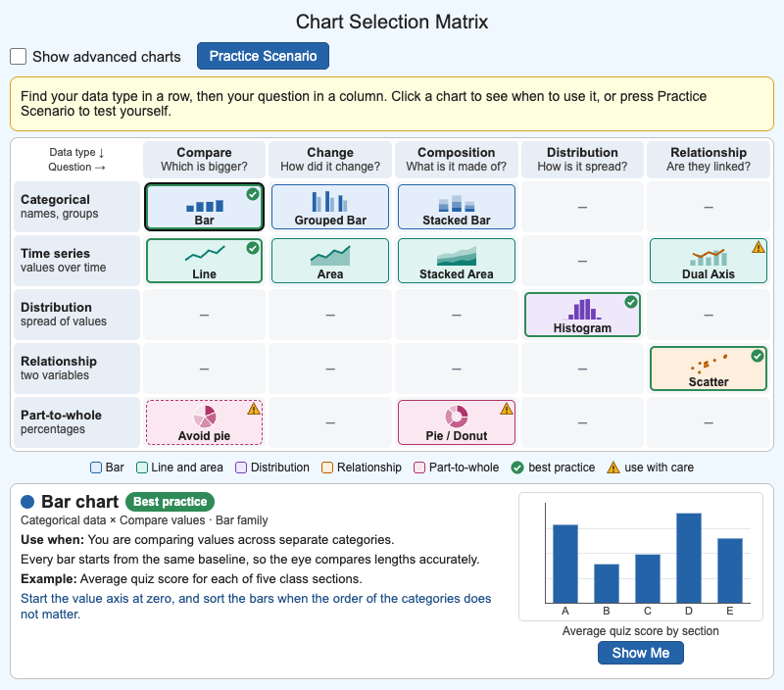Click bar D in the example chart
Image resolution: width=784 pixels, height=690 pixels.
[x=689, y=558]
